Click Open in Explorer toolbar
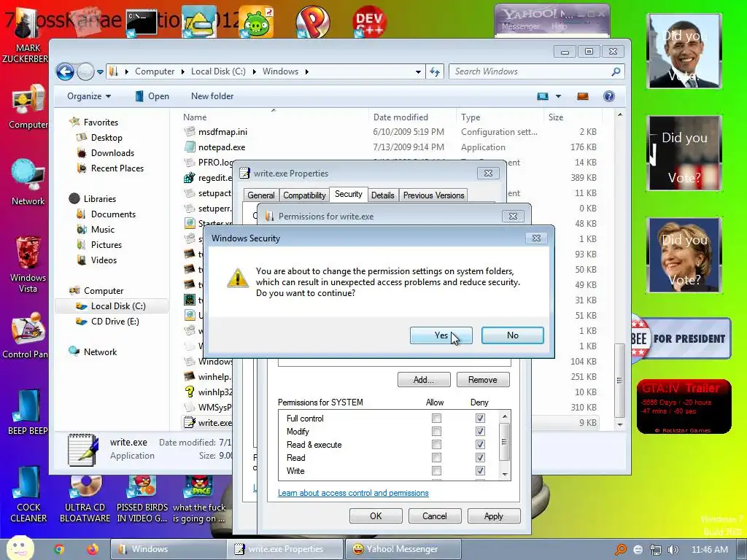This screenshot has height=560, width=747. [152, 96]
